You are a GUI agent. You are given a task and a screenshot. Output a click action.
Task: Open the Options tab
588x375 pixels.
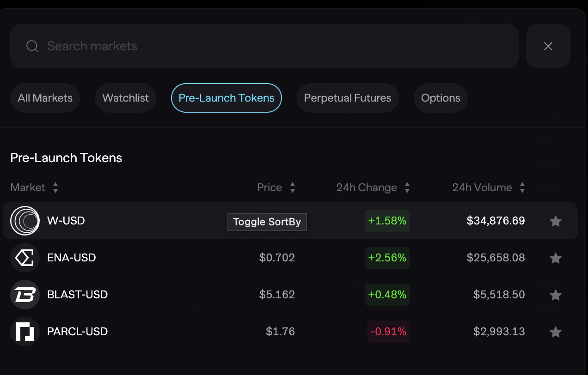pos(440,98)
